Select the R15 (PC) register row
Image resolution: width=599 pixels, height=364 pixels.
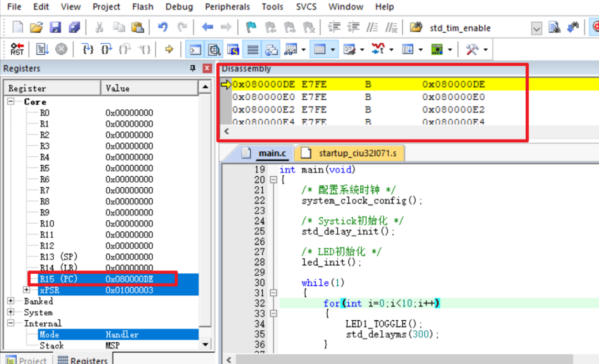tap(119, 279)
